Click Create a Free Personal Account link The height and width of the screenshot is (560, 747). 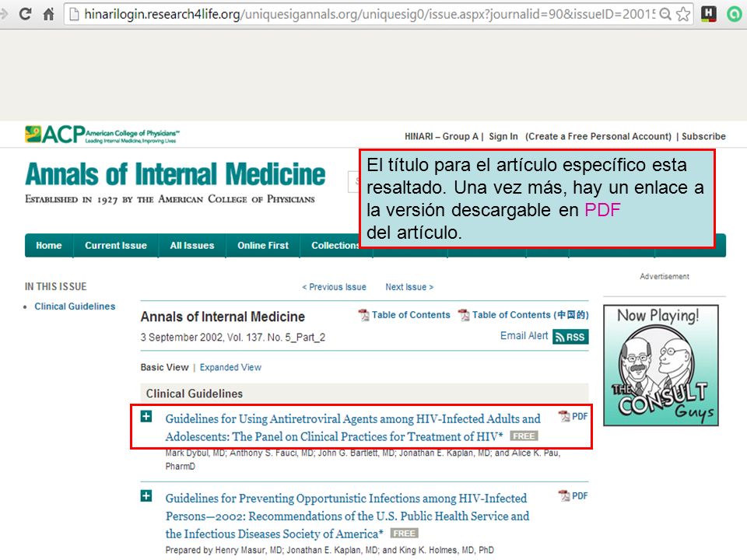pos(598,137)
